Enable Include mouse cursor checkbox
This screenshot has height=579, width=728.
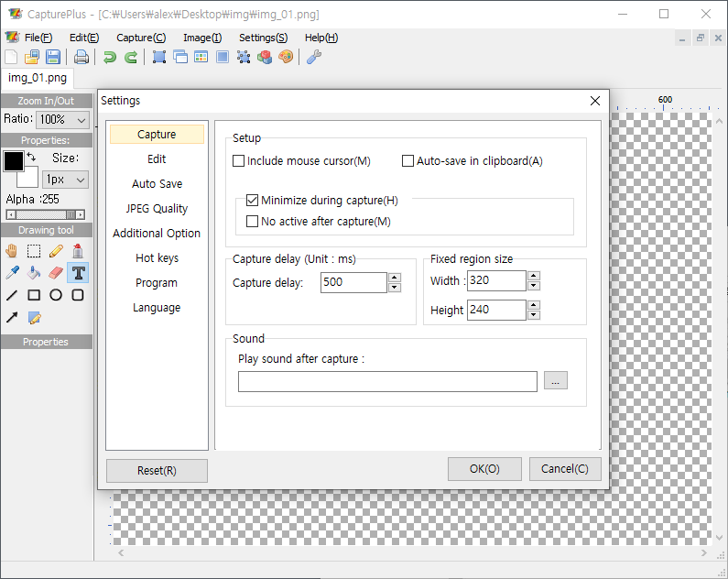pyautogui.click(x=239, y=161)
